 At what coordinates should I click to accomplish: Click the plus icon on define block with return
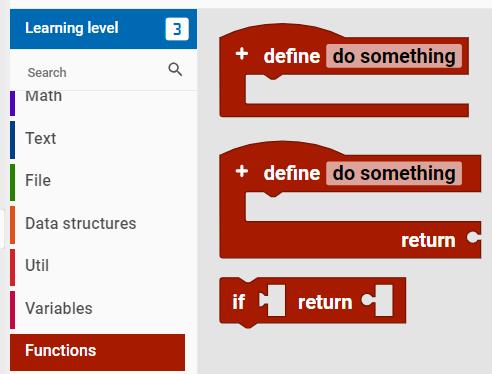[242, 171]
